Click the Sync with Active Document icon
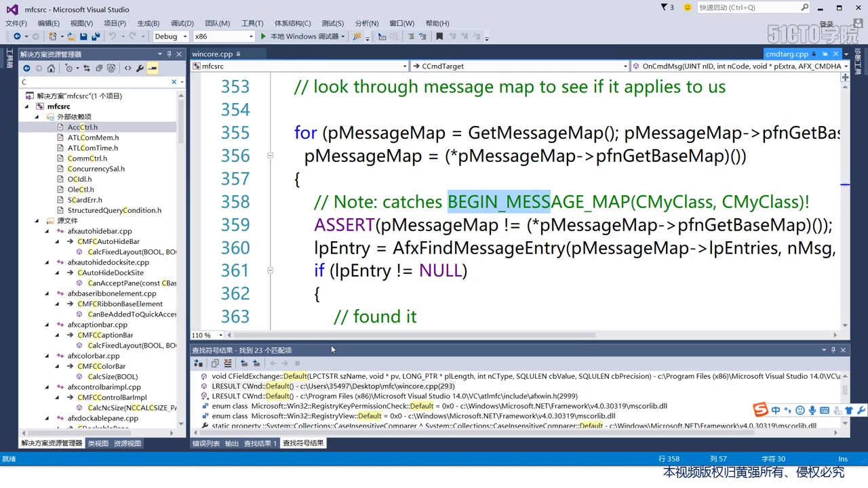Image resolution: width=868 pixels, height=488 pixels. coord(86,68)
